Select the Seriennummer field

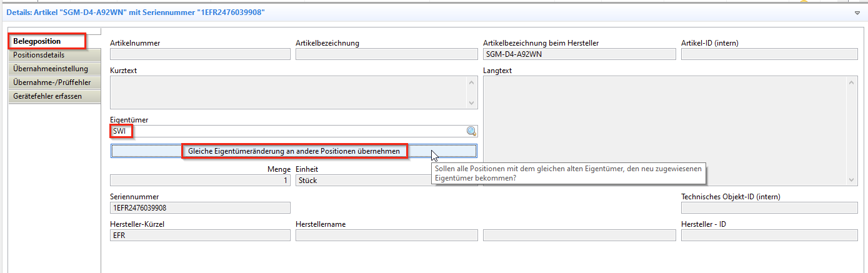tap(200, 207)
